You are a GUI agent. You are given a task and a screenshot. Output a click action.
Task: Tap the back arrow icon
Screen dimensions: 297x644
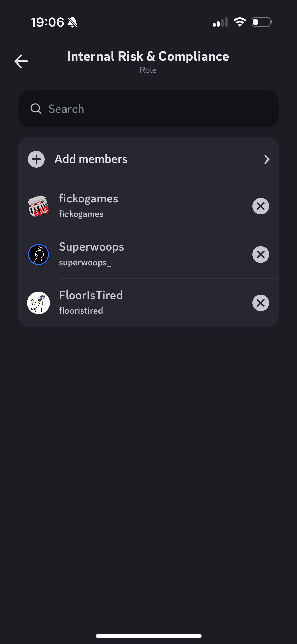(x=21, y=61)
